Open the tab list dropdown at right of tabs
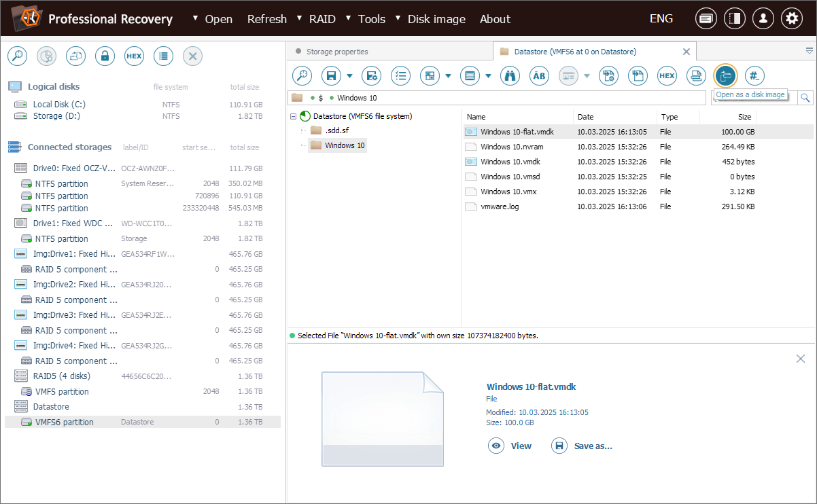817x504 pixels. 810,51
